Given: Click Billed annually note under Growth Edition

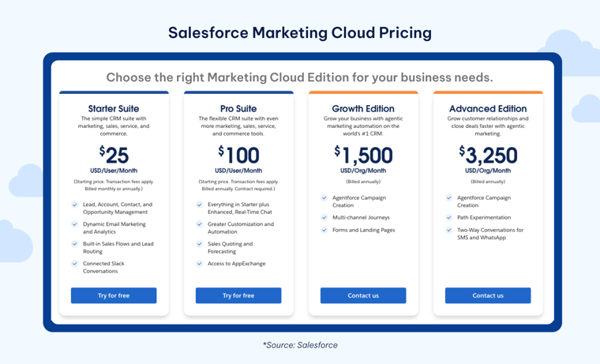Looking at the screenshot, I should [363, 182].
